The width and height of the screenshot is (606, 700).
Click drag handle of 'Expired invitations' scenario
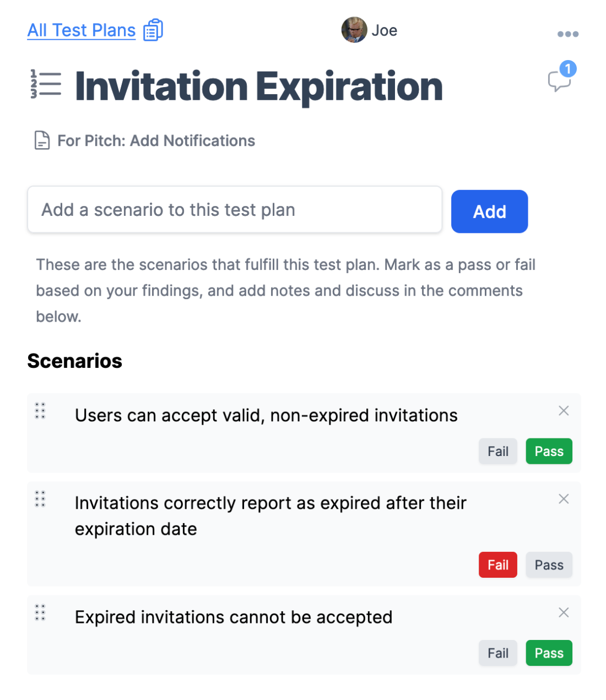[x=40, y=612]
